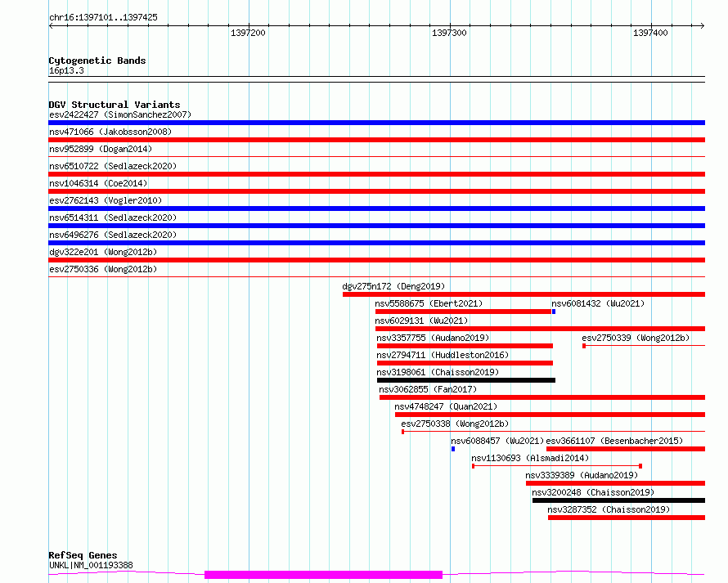Click the ruler's left arrow end
728x583 pixels.
tap(51, 25)
